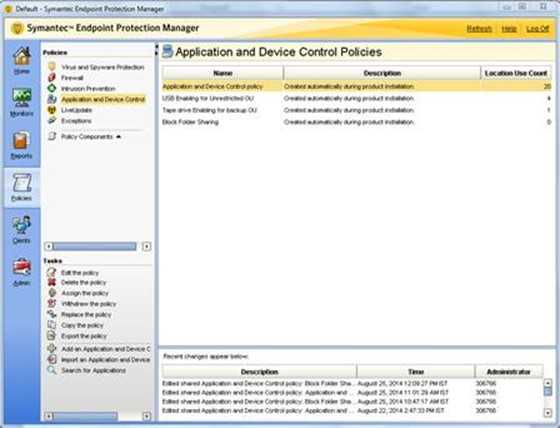The image size is (560, 428).
Task: Select Tape drive Enabling for backup OU row
Action: (x=356, y=110)
